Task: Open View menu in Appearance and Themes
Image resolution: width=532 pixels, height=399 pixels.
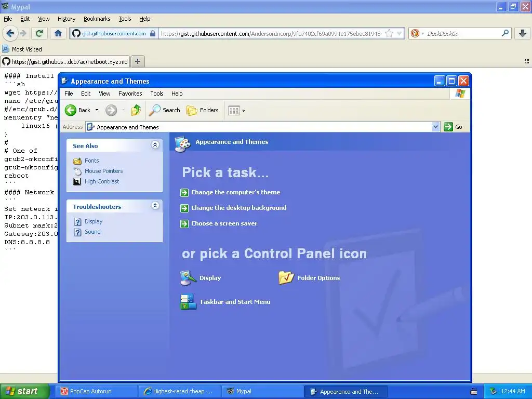Action: 104,94
